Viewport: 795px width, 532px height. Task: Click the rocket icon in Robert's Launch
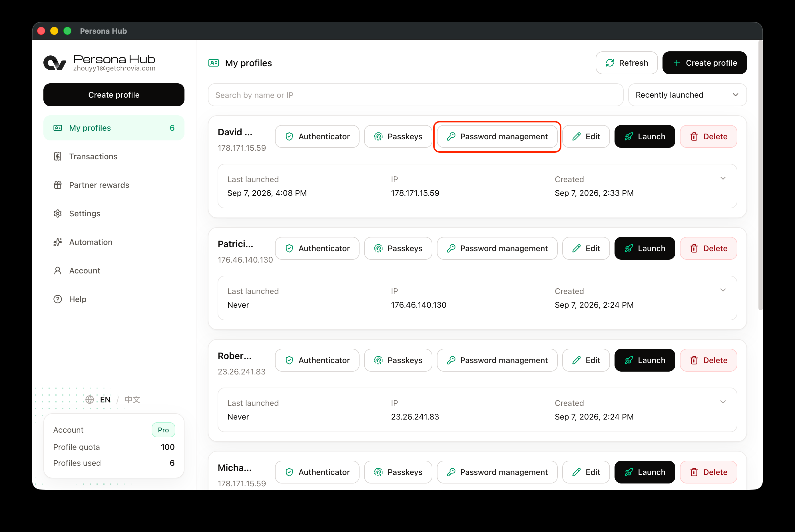pos(629,360)
